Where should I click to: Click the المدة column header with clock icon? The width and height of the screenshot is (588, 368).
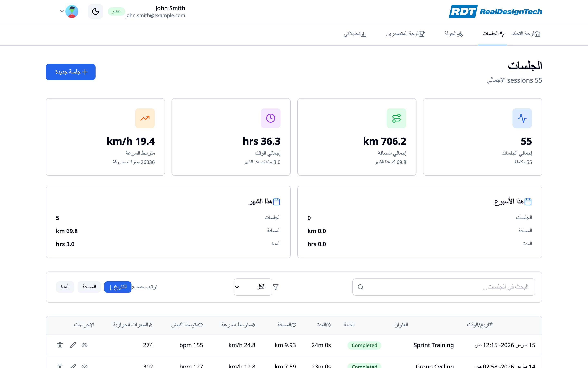(x=324, y=325)
